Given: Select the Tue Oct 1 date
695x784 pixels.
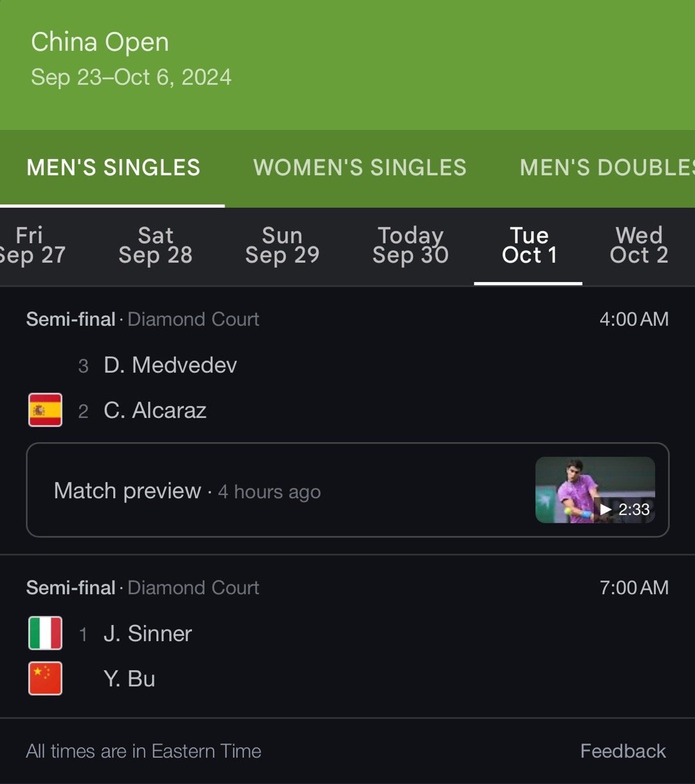Looking at the screenshot, I should (x=529, y=245).
